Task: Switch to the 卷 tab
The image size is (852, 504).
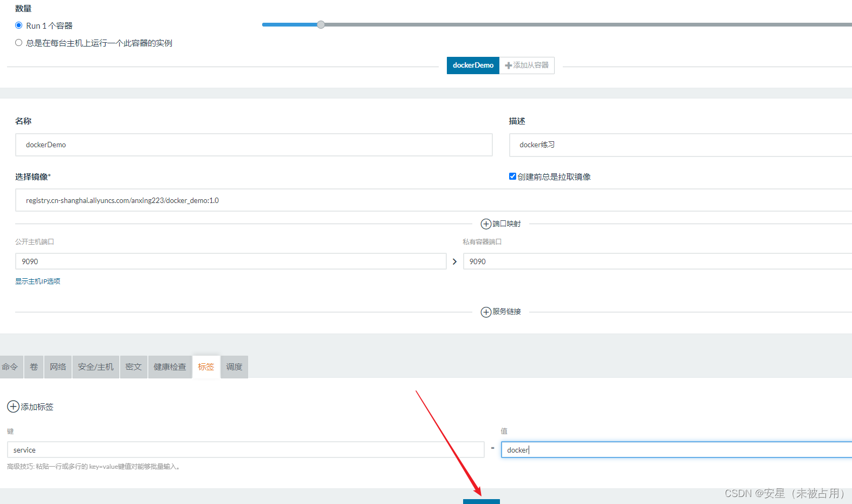Action: [x=34, y=367]
